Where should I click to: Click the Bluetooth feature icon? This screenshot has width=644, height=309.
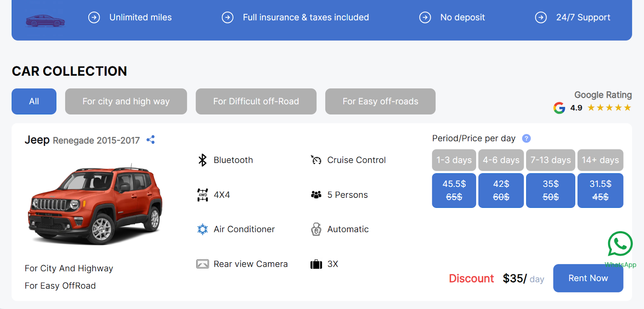pos(202,160)
